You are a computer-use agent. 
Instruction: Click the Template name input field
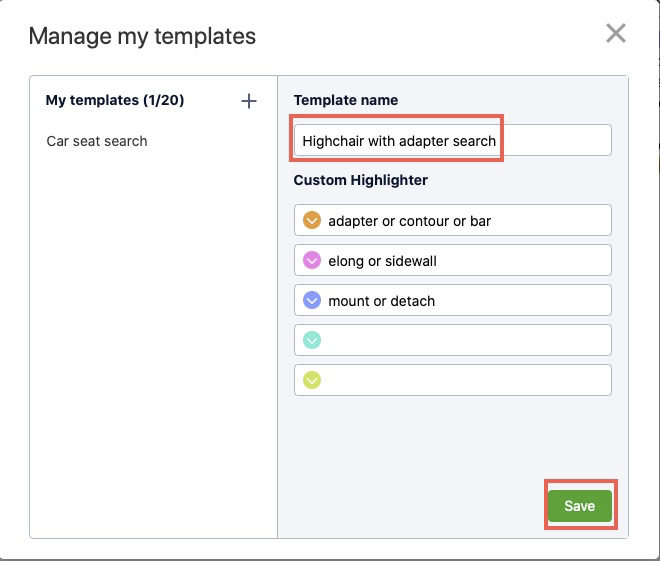coord(452,141)
